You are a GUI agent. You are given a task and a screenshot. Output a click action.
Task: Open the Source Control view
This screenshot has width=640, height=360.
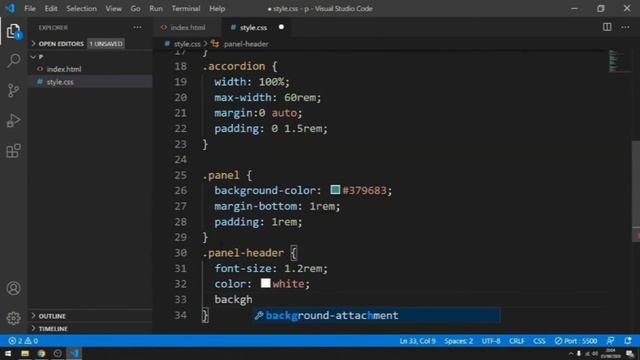(13, 91)
